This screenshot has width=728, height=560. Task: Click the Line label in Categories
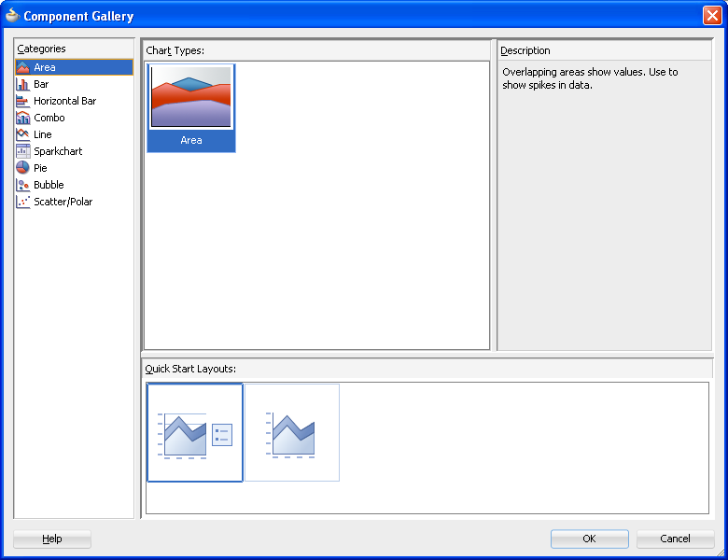coord(43,134)
